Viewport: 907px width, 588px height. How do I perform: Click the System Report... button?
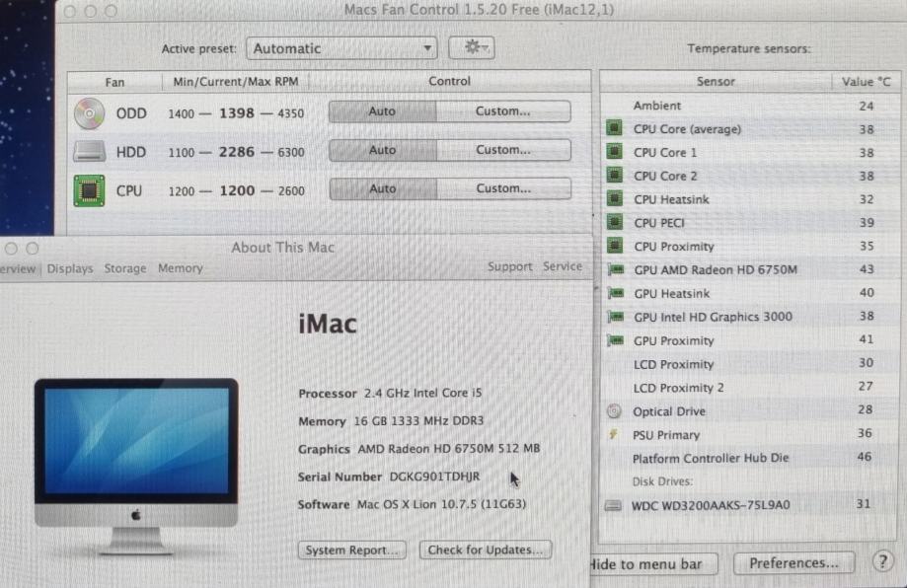click(352, 550)
